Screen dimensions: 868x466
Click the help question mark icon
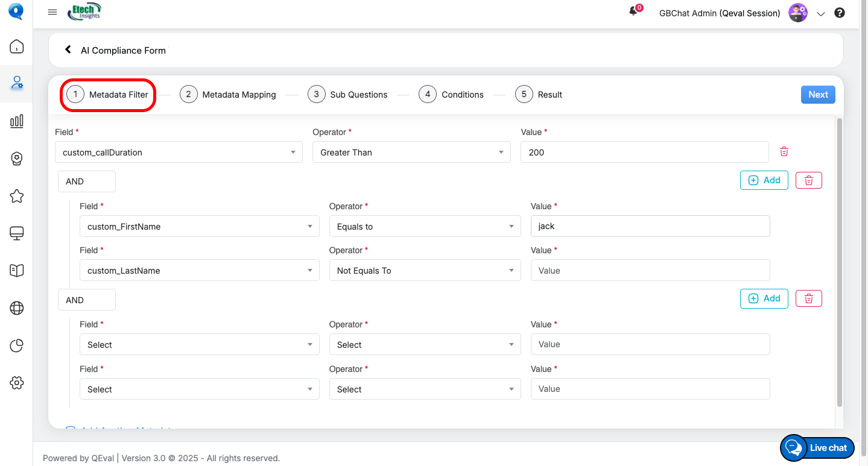839,13
